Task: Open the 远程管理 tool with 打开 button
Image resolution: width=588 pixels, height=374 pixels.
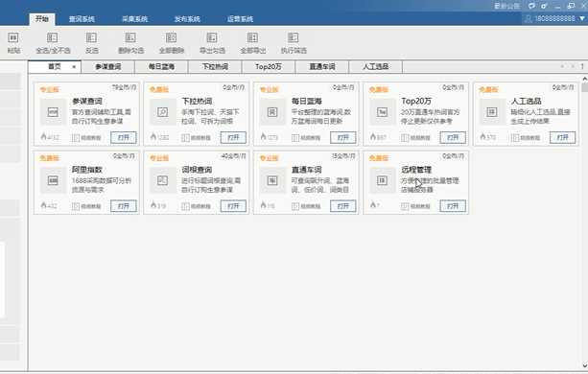Action: (453, 206)
